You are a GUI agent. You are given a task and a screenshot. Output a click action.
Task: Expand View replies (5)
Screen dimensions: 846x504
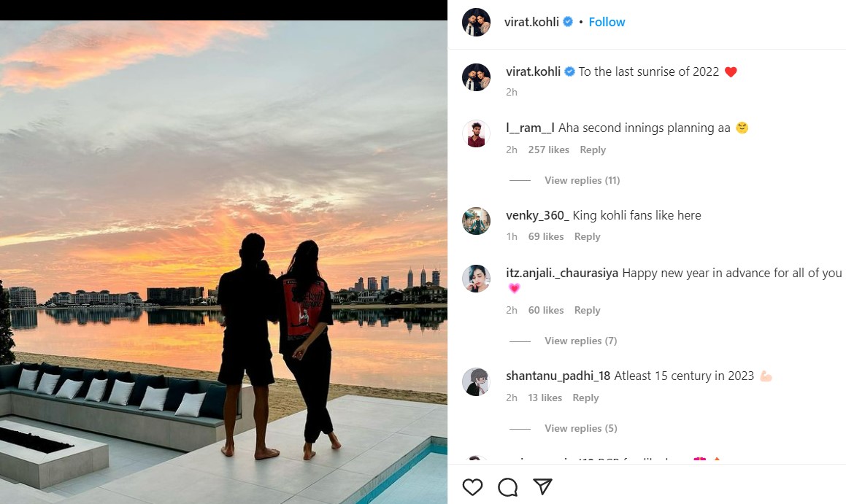point(580,428)
